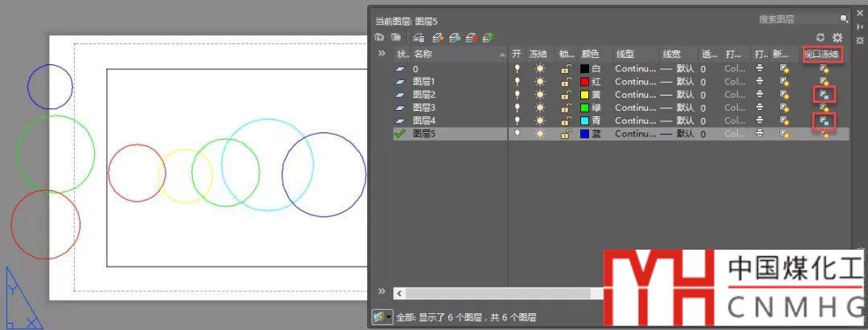The height and width of the screenshot is (330, 868).
Task: Turn off the 图层1 light bulb
Action: coord(517,82)
